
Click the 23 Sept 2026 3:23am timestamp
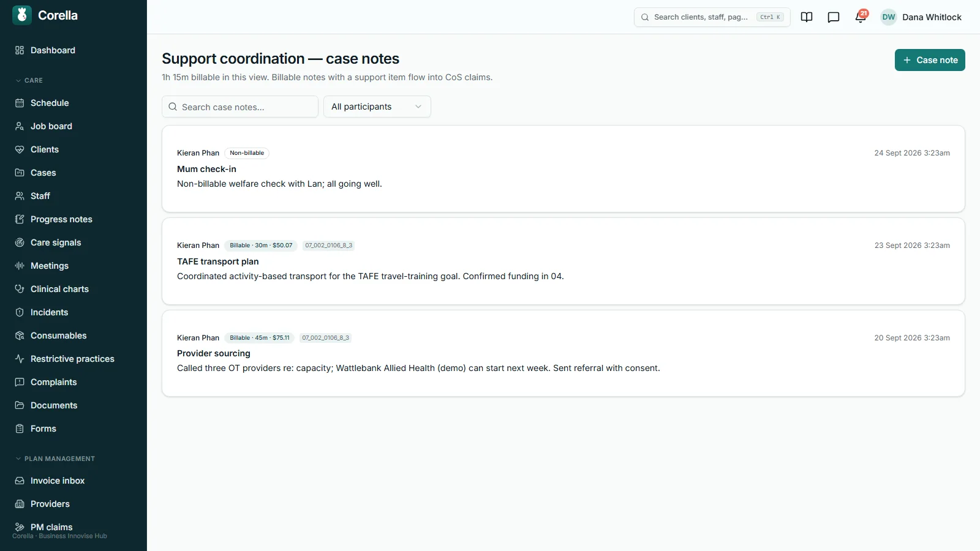pyautogui.click(x=912, y=246)
